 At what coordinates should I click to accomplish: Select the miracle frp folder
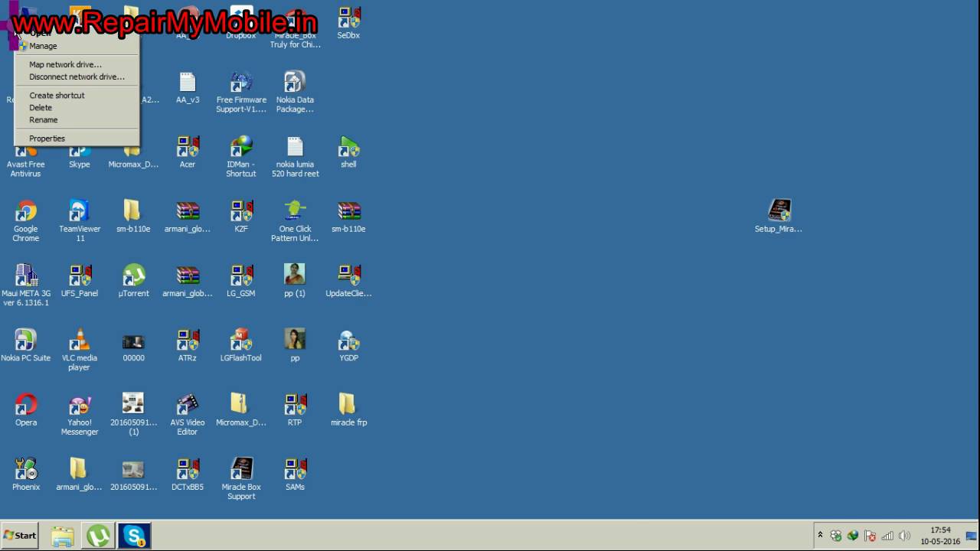click(x=348, y=409)
